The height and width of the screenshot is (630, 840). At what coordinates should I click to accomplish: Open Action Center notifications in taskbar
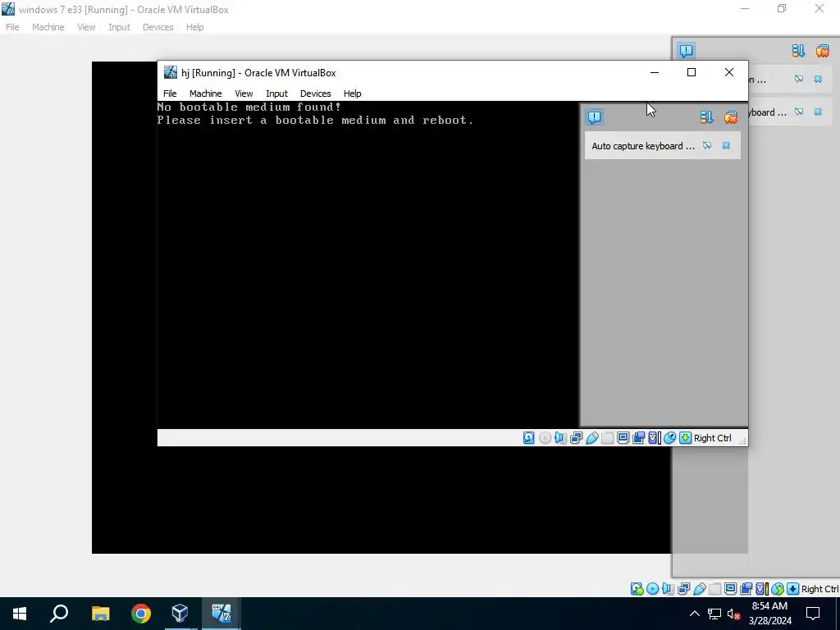[813, 614]
